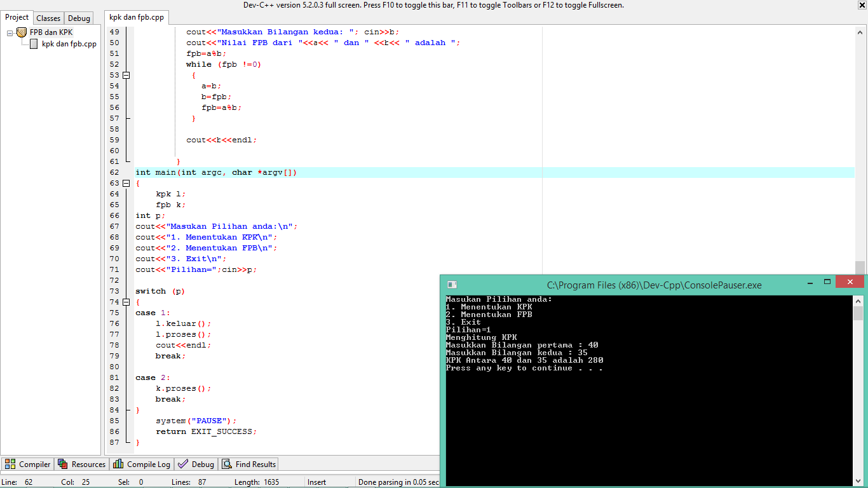Click line number 72 in the gutter
The image size is (868, 488).
[114, 280]
